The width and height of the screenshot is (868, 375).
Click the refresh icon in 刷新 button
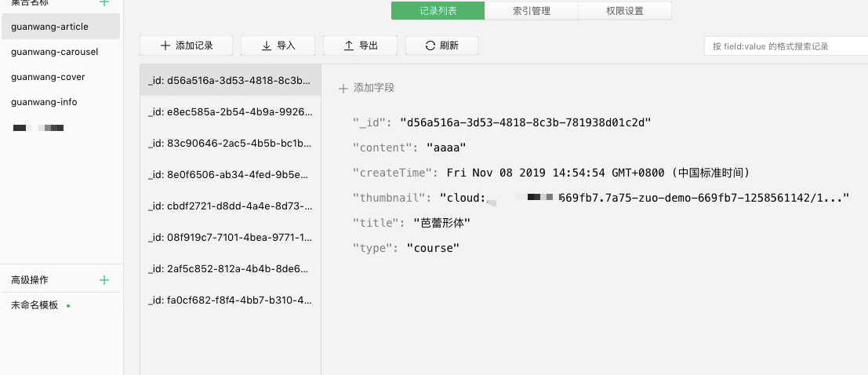point(430,46)
